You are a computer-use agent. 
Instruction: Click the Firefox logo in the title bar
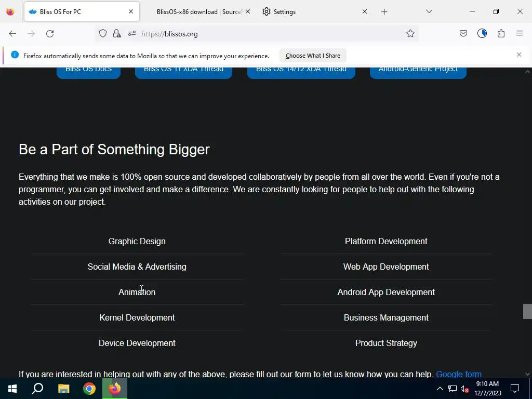(10, 12)
